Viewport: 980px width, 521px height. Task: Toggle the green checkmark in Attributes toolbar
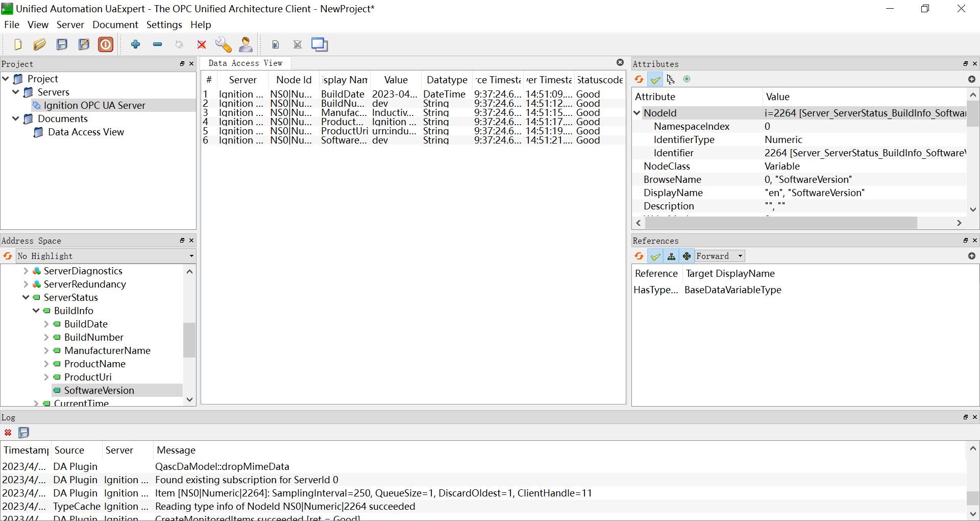pyautogui.click(x=655, y=79)
